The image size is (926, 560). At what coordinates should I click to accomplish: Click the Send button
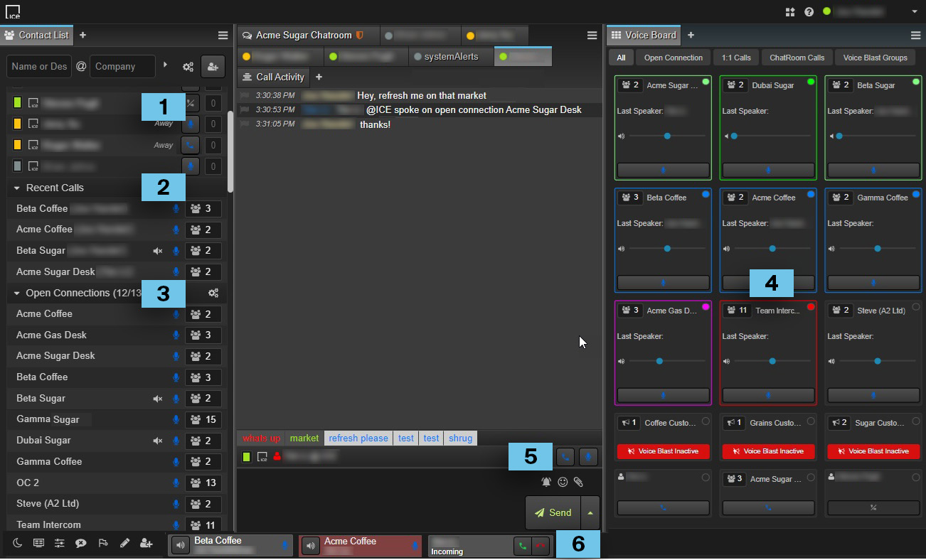coord(553,513)
